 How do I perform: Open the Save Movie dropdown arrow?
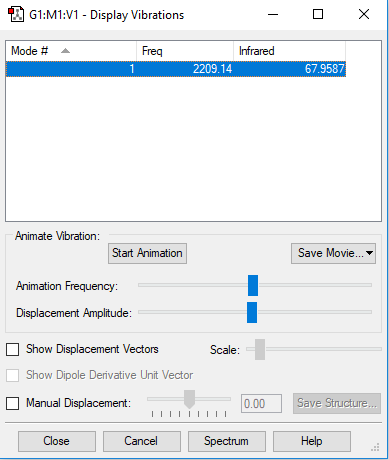click(x=369, y=253)
